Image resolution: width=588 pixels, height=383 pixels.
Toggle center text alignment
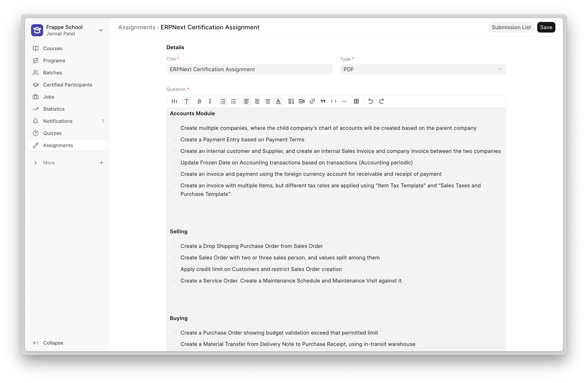tap(257, 101)
